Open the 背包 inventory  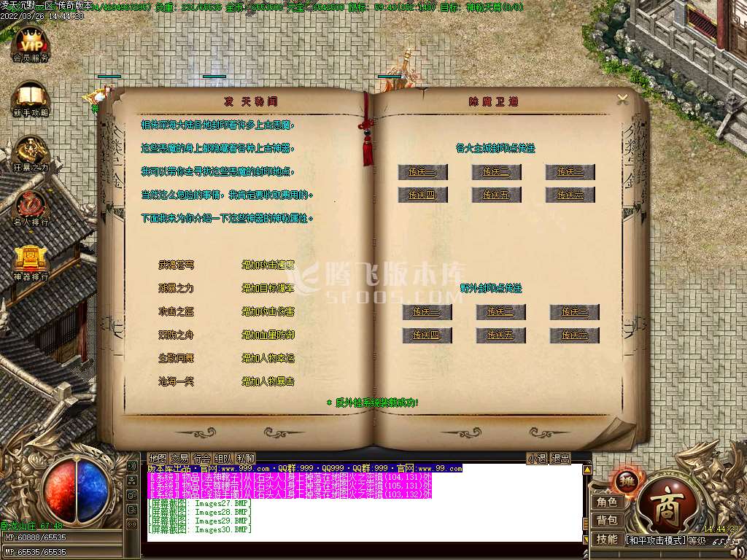[606, 521]
